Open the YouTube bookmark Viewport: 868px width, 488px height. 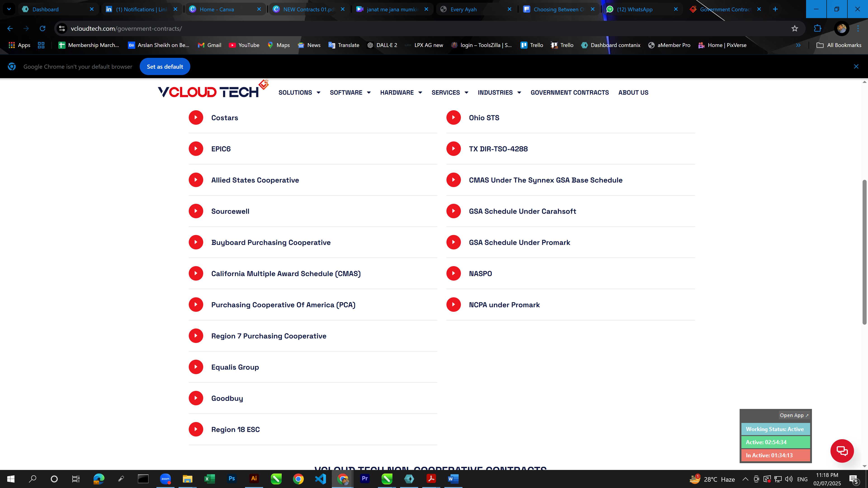click(244, 45)
